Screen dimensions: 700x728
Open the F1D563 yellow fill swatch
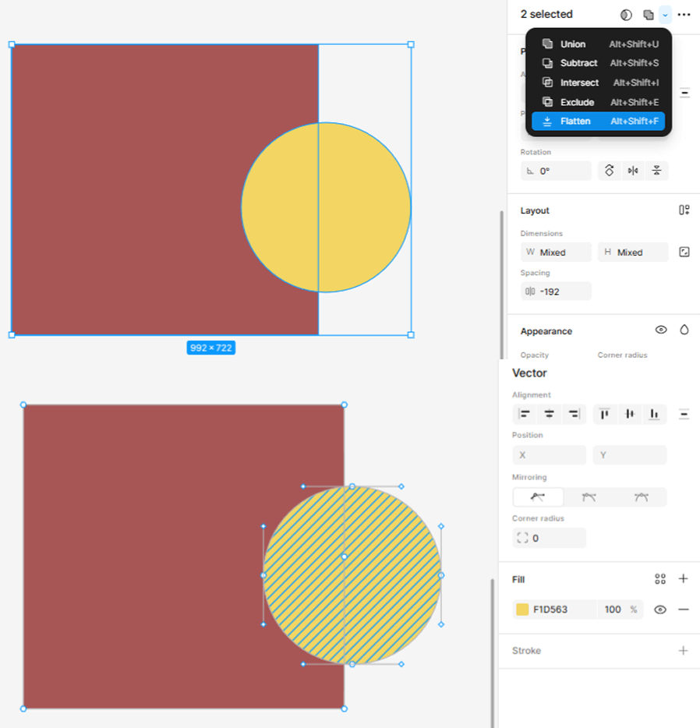(523, 610)
